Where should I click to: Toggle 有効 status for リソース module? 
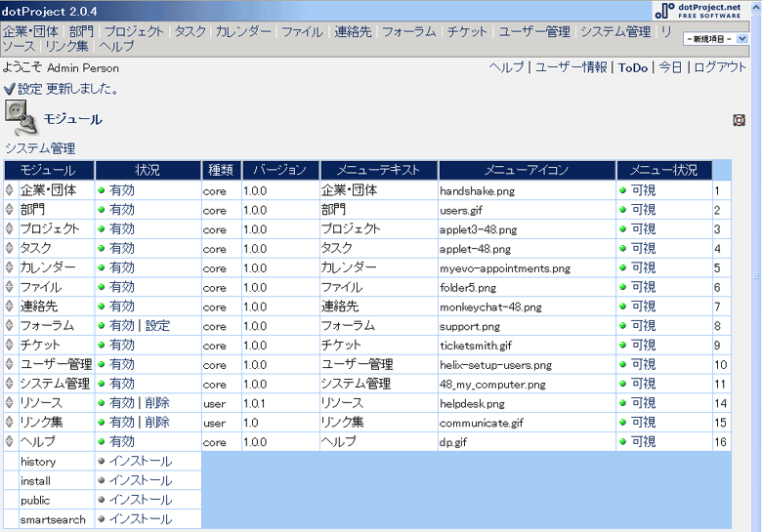pos(121,402)
